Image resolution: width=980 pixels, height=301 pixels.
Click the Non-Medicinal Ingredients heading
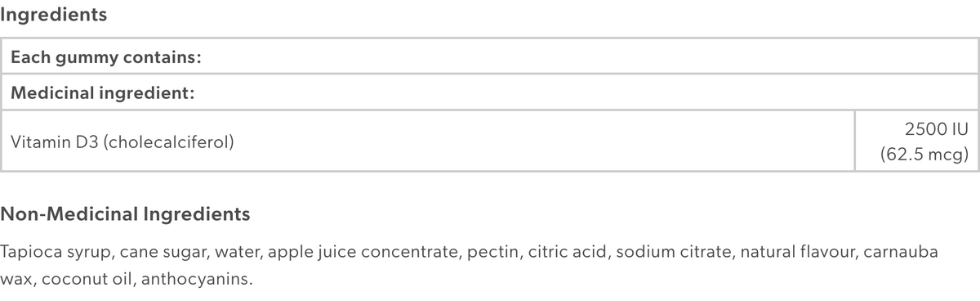[125, 215]
